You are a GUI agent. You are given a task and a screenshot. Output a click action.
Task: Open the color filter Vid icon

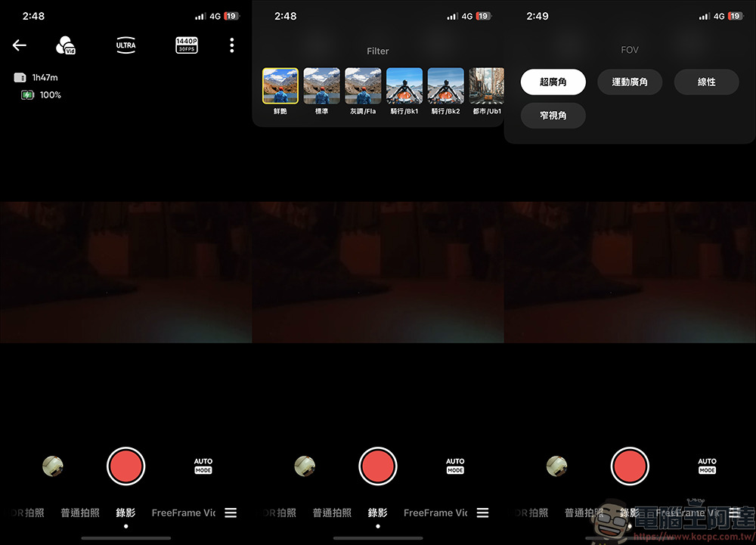(x=66, y=45)
